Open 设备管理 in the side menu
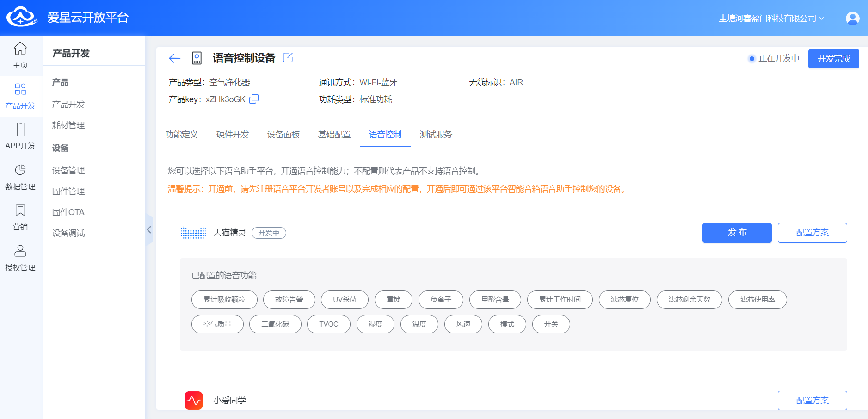This screenshot has width=868, height=419. coord(68,171)
